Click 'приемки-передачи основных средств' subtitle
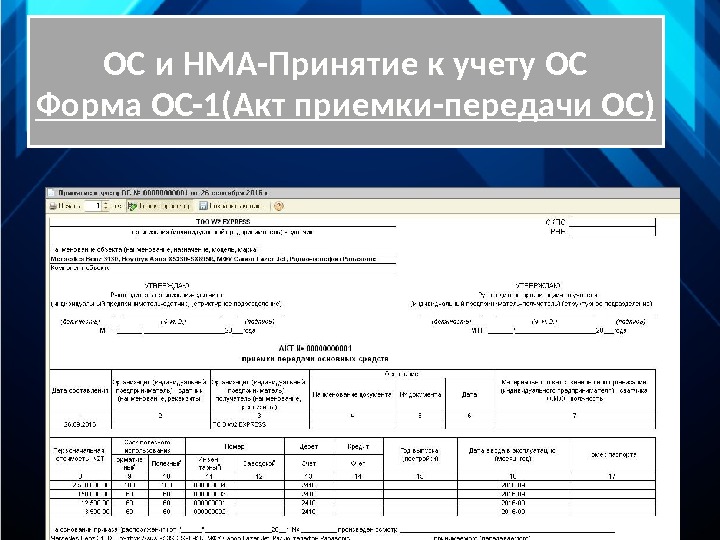Screen dimensions: 720x540 315,359
